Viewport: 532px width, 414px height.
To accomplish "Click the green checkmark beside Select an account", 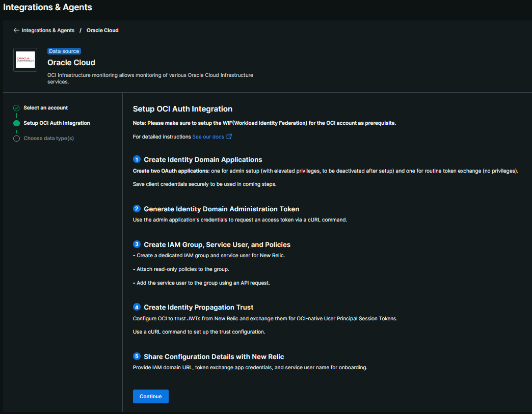I will click(16, 107).
